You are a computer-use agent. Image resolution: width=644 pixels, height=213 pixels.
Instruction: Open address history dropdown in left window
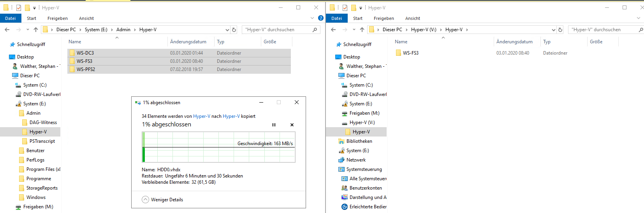tap(227, 30)
